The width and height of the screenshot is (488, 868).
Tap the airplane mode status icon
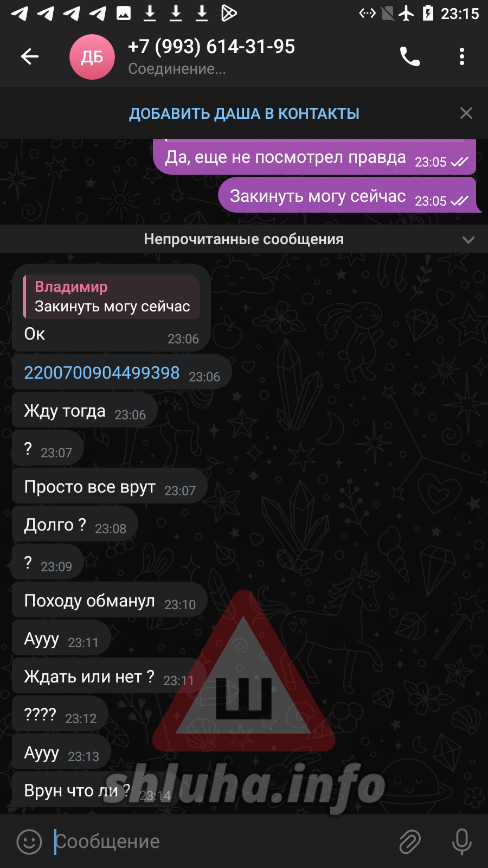point(406,13)
